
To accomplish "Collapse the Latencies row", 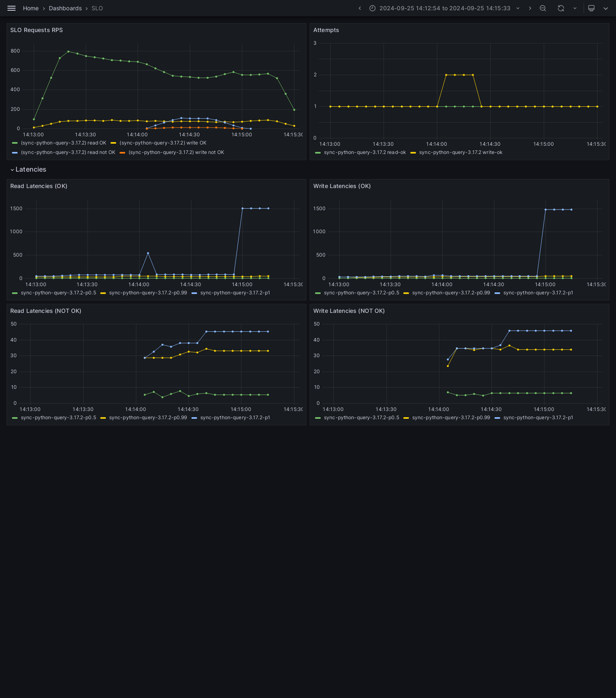I will [x=28, y=170].
